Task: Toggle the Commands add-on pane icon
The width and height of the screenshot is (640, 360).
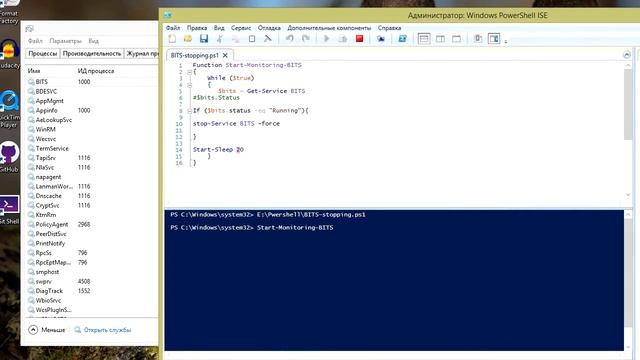Action: coord(494,39)
